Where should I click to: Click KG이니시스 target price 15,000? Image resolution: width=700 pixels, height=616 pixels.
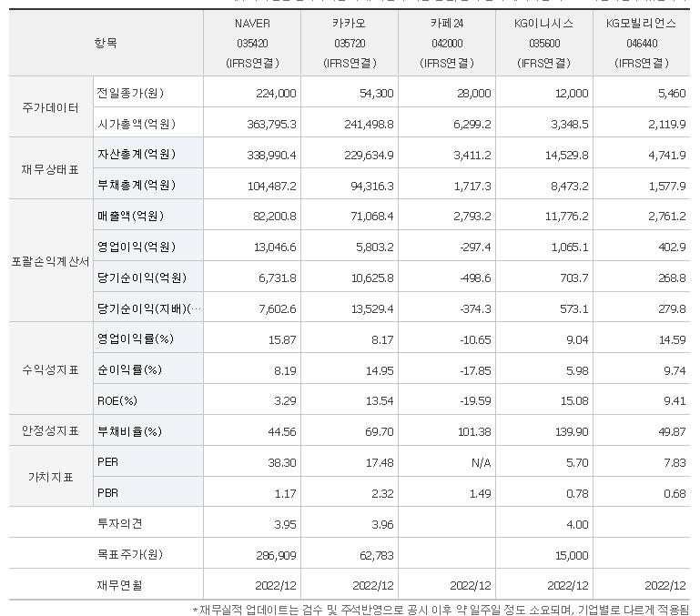[572, 555]
